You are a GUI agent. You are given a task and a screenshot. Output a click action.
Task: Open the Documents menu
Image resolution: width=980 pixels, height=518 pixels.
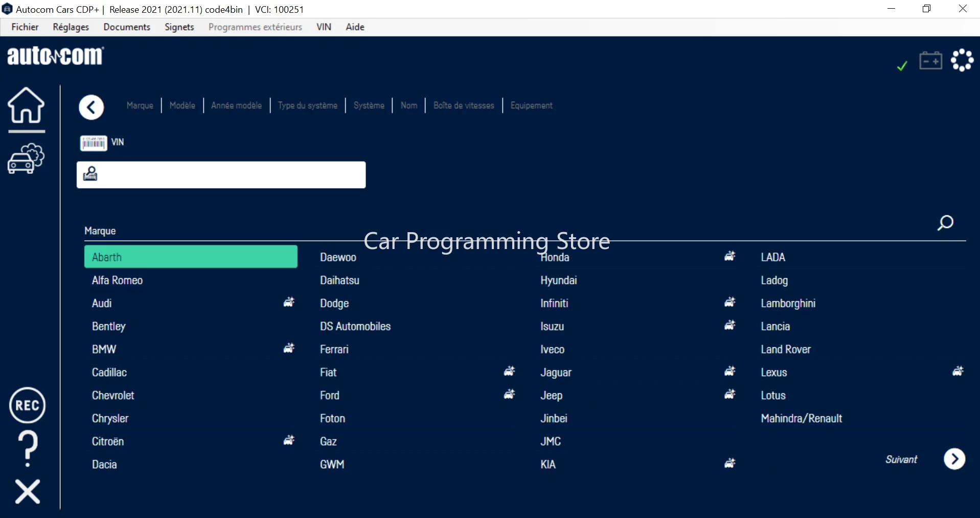127,27
